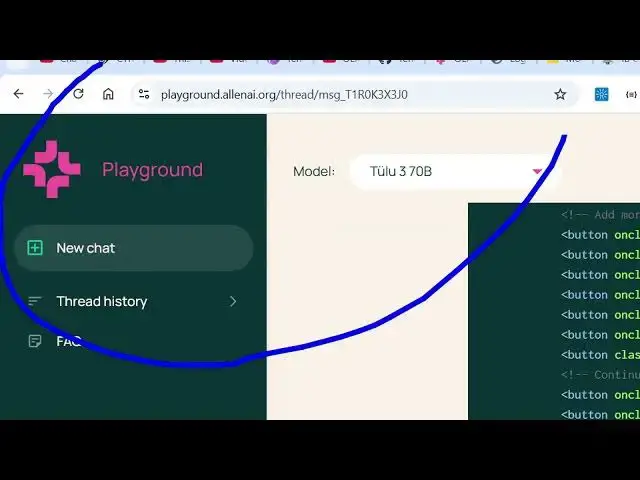The height and width of the screenshot is (480, 640).
Task: Go back using the browser back arrow
Action: click(x=18, y=94)
